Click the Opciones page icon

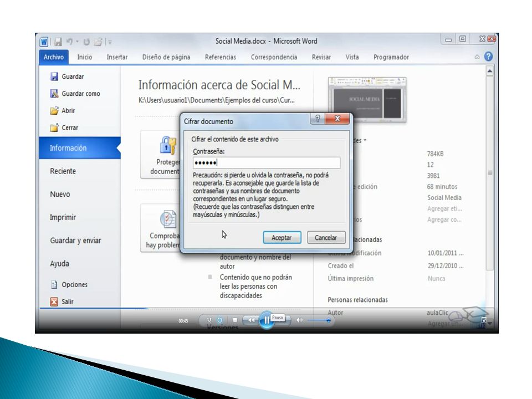(54, 284)
